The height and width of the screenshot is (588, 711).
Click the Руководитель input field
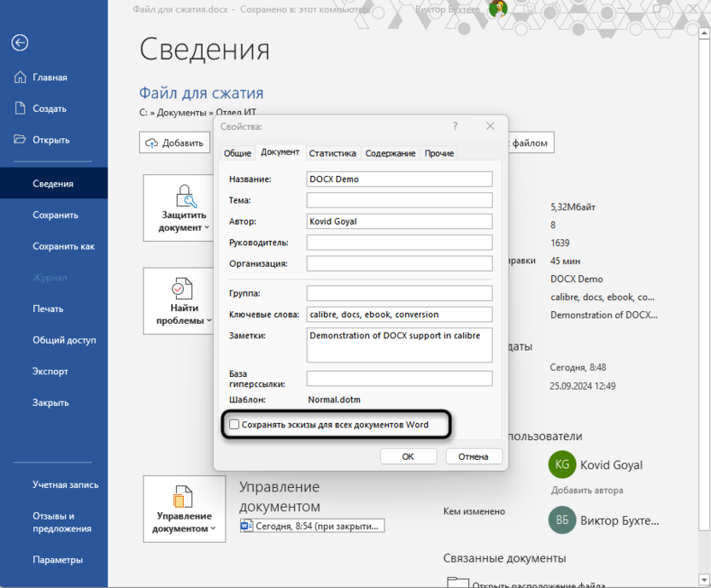tap(399, 242)
